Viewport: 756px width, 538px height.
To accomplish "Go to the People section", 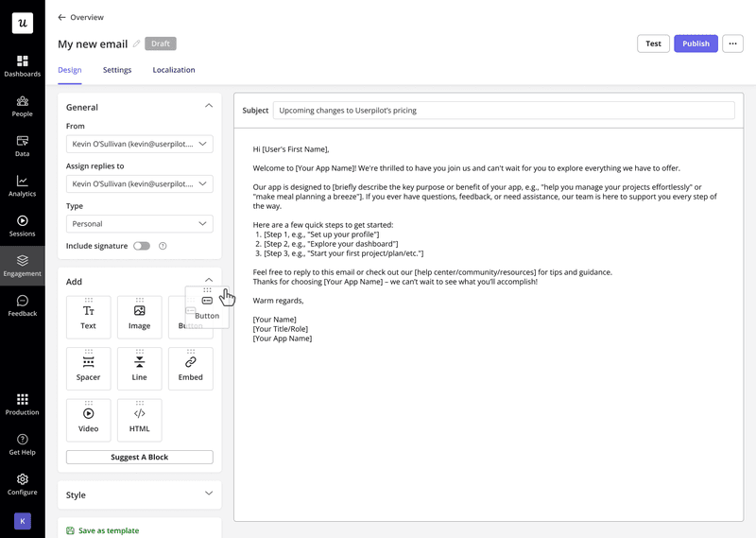I will tap(22, 105).
